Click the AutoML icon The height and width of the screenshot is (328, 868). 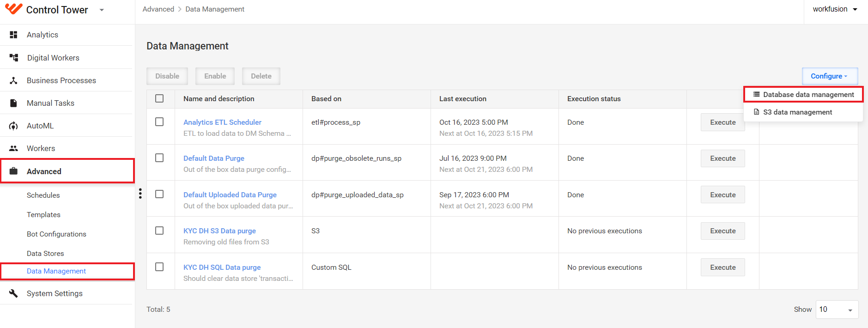coord(13,126)
